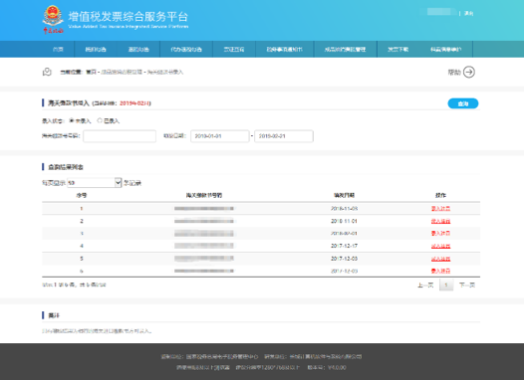This screenshot has height=381, width=525.
Task: Click the blurred payment number in row 3
Action: coord(204,233)
